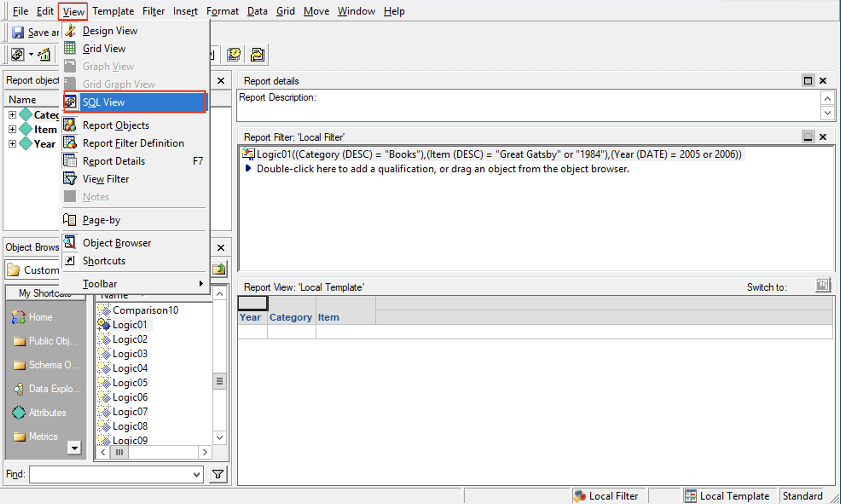Image resolution: width=841 pixels, height=504 pixels.
Task: Open the Template menu
Action: pyautogui.click(x=113, y=11)
